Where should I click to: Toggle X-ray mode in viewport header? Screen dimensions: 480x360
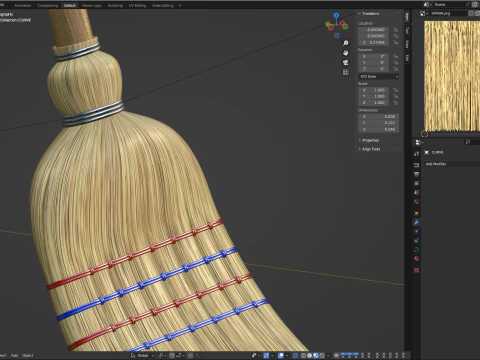coord(295,355)
